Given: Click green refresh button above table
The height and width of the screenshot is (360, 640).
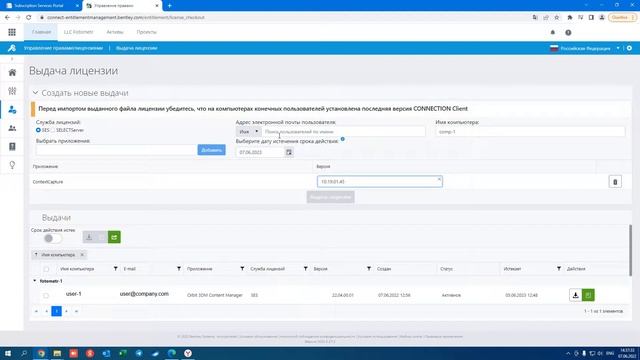Looking at the screenshot, I should 114,237.
